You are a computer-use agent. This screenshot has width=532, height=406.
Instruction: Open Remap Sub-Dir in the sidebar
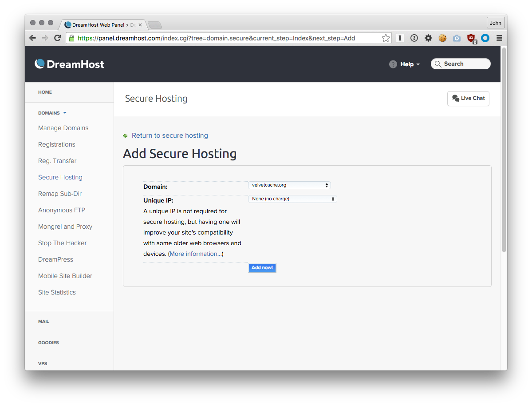pos(60,194)
